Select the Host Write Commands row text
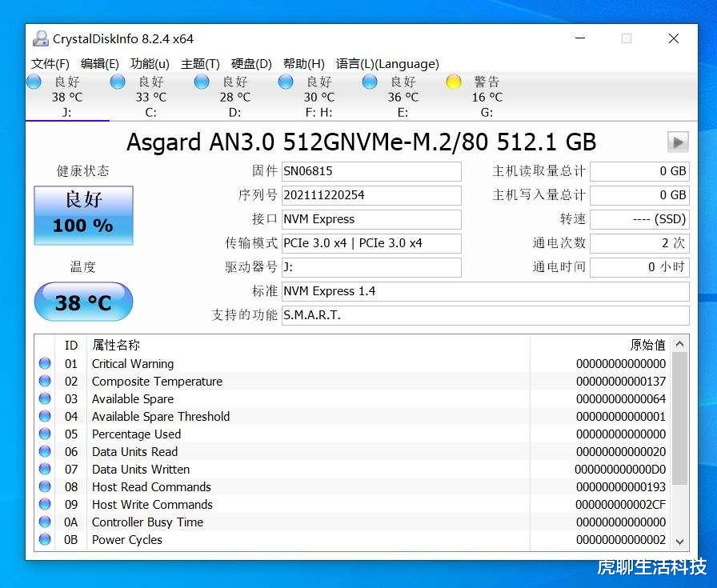717x588 pixels. (152, 504)
